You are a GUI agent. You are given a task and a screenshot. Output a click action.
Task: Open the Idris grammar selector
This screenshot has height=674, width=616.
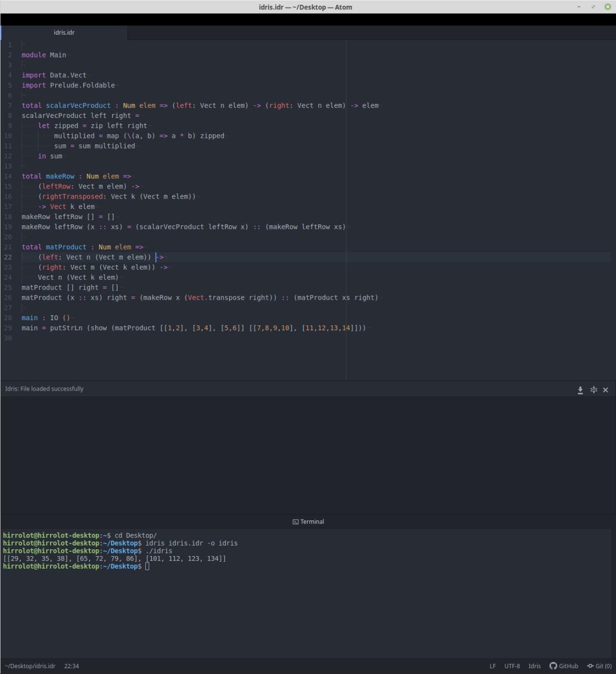(534, 666)
